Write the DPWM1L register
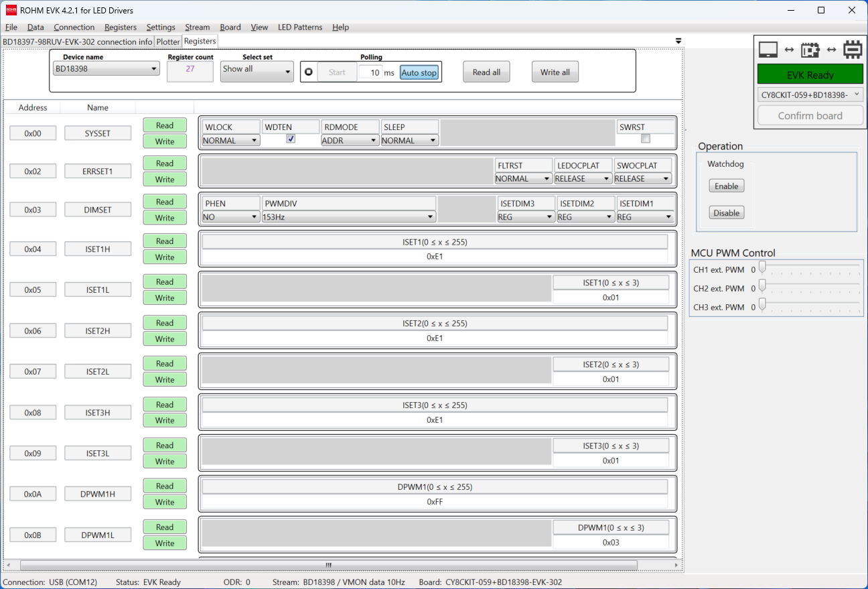Screen dimensions: 868x589 165,543
